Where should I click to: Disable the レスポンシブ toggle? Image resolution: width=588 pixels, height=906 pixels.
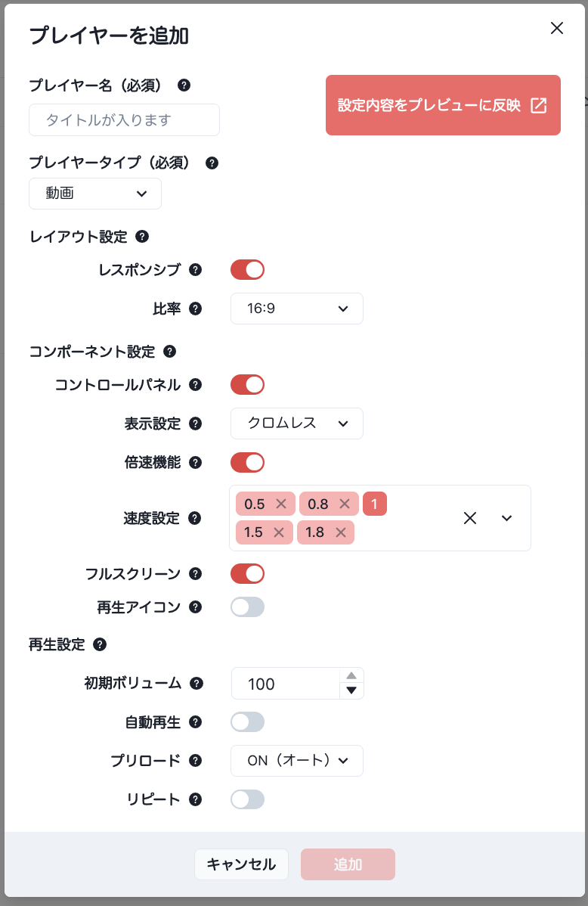pos(247,269)
